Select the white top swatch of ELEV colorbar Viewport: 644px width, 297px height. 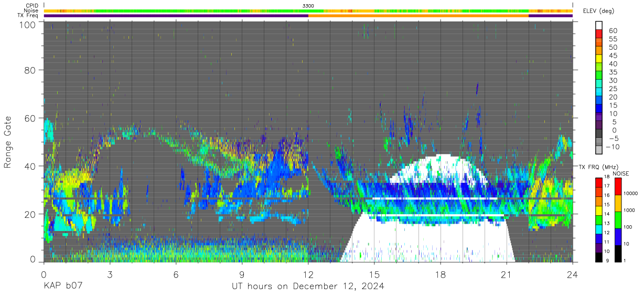[x=599, y=26]
